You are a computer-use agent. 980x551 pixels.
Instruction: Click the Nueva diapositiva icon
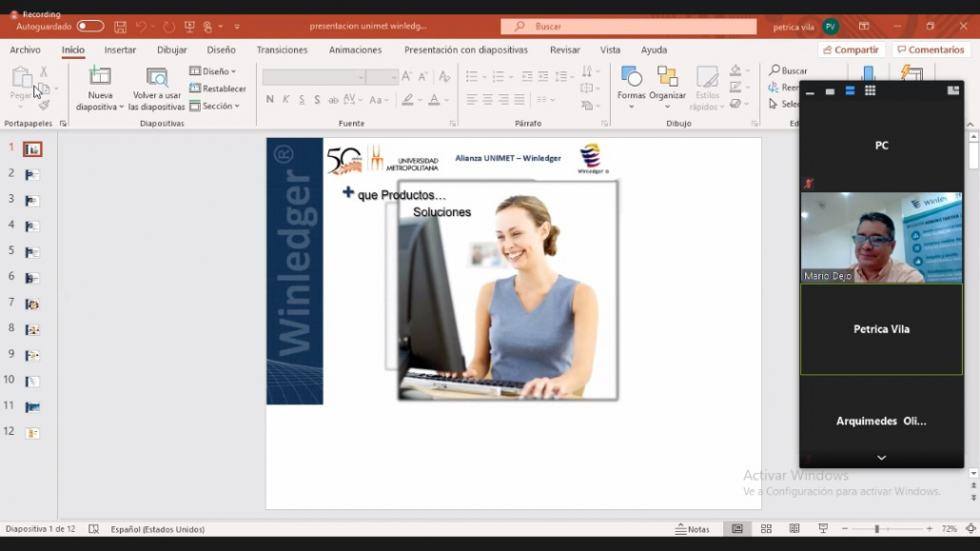click(x=100, y=76)
